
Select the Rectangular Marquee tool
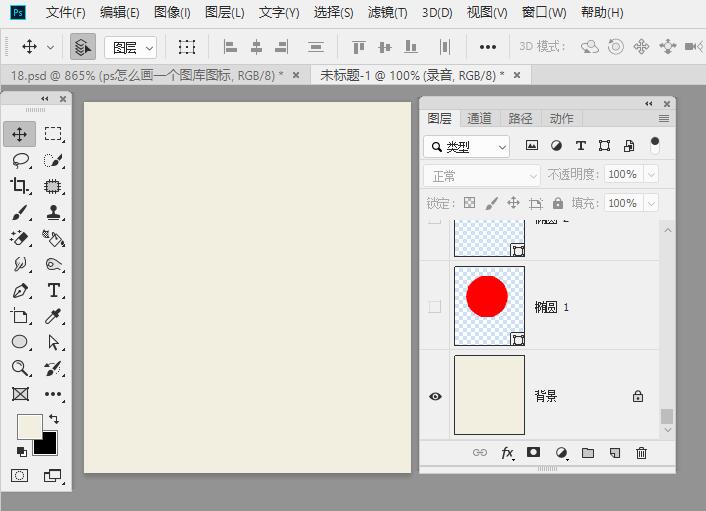point(53,134)
